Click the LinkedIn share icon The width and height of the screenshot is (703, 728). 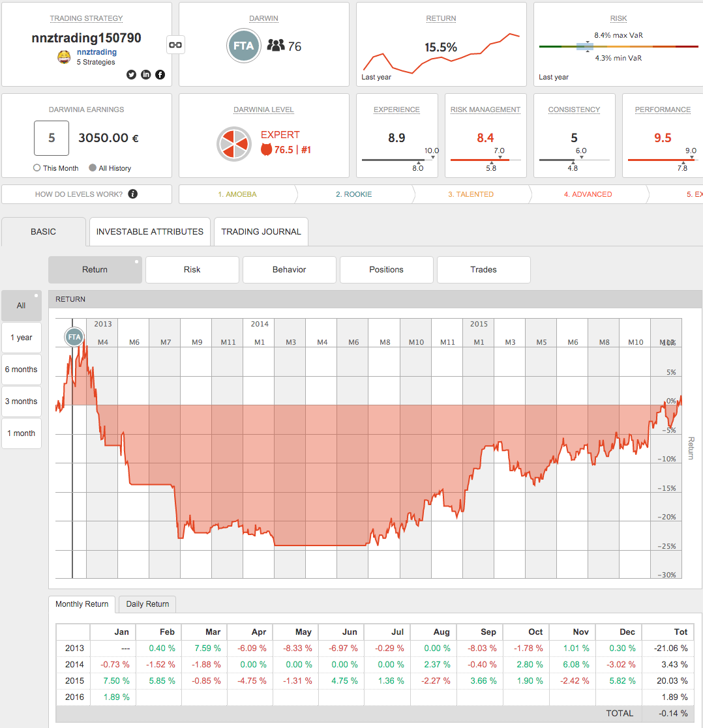(145, 74)
